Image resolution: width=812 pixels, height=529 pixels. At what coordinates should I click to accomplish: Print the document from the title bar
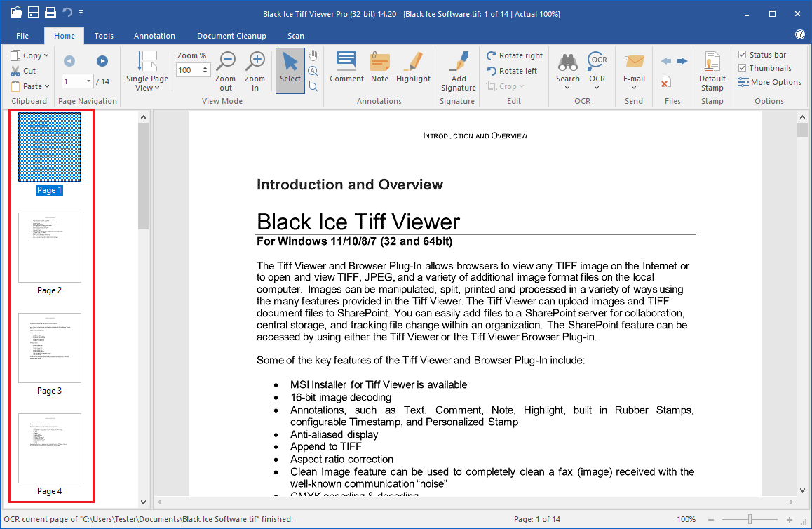[x=50, y=12]
